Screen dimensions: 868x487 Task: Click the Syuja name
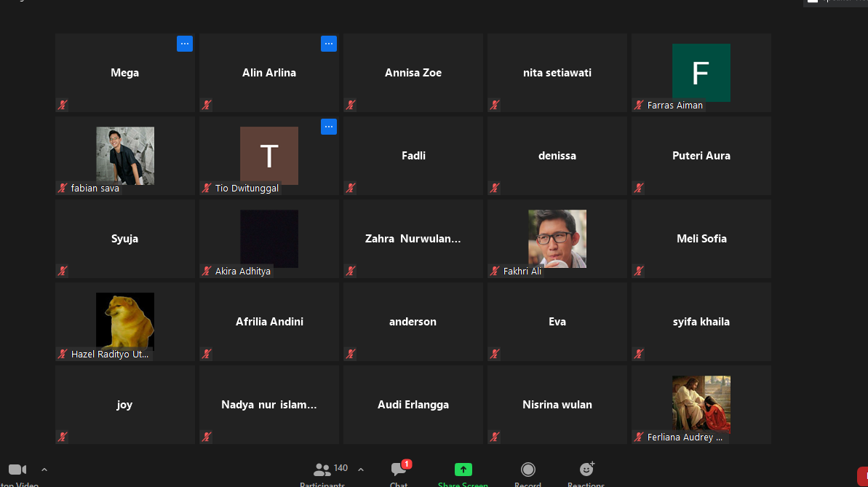pos(124,239)
